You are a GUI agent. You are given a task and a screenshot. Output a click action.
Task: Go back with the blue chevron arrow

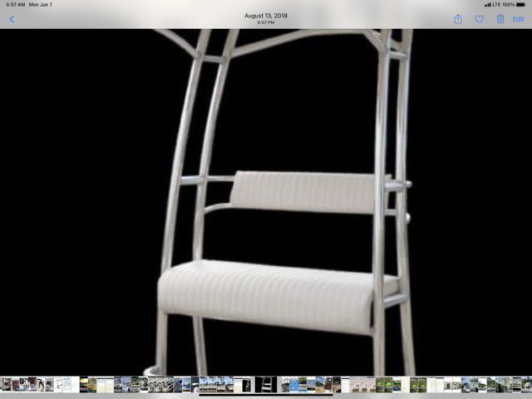(x=12, y=19)
